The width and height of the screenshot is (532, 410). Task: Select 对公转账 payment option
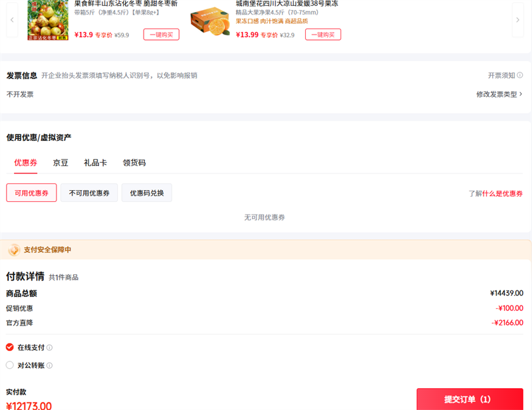coord(10,365)
